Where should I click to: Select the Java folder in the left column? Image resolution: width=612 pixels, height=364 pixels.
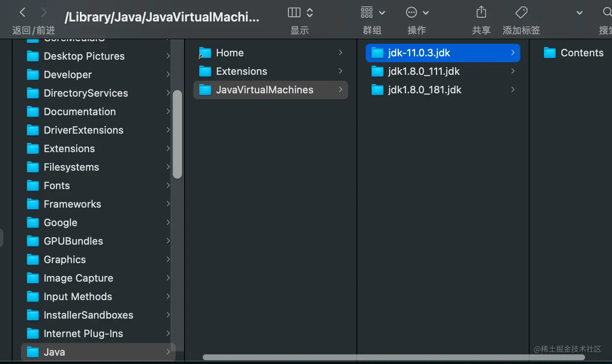(54, 352)
